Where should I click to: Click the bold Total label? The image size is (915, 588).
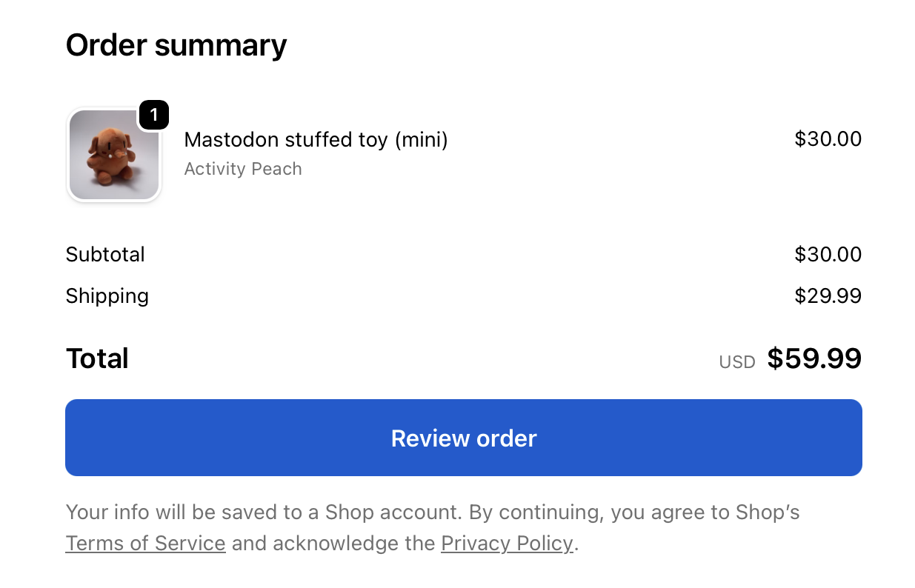97,358
